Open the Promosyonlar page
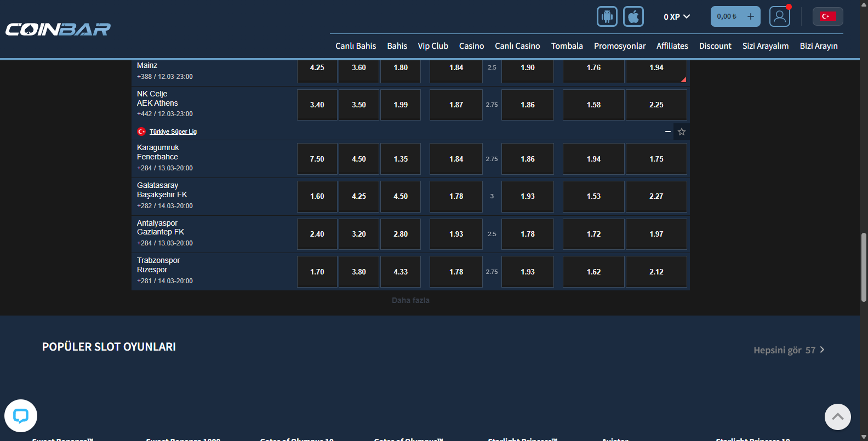The image size is (868, 441). pyautogui.click(x=620, y=46)
